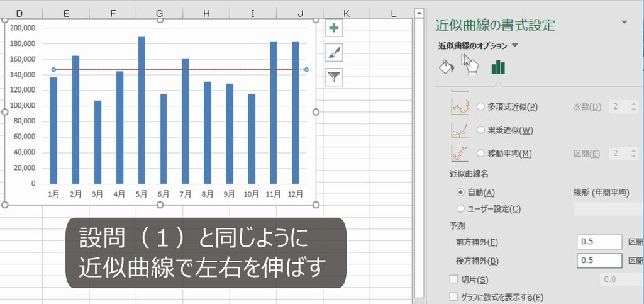This screenshot has width=644, height=304.
Task: Select column header I
Action: click(x=253, y=14)
